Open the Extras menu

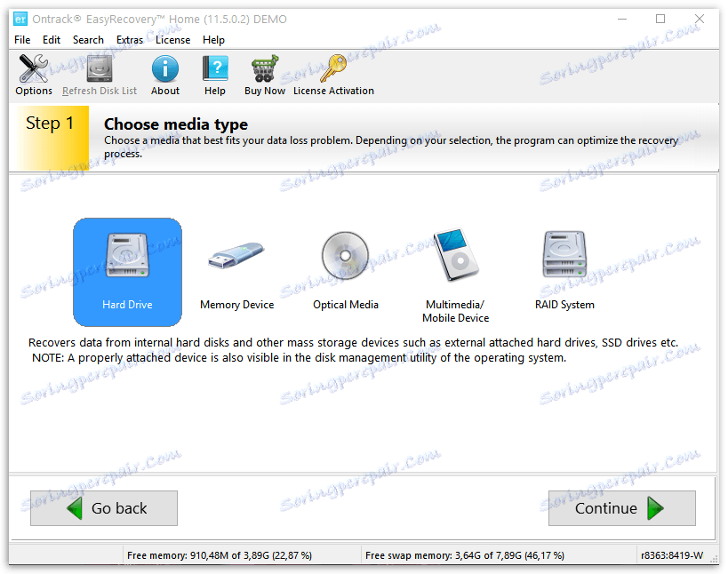(129, 39)
